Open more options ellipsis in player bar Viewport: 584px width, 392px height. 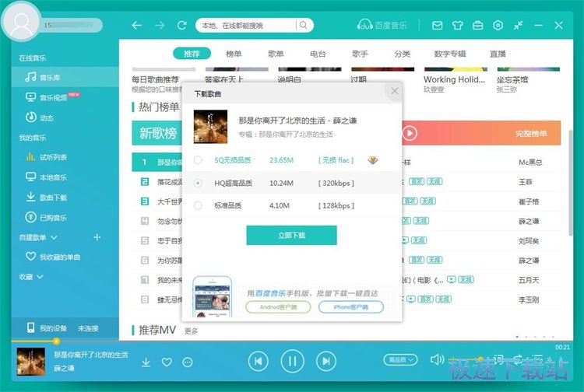point(188,362)
